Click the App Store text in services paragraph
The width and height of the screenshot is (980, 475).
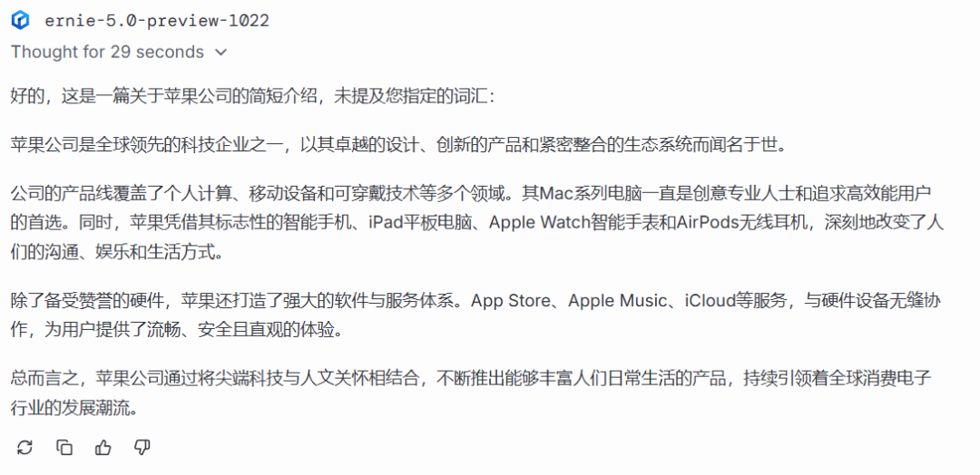tap(510, 301)
